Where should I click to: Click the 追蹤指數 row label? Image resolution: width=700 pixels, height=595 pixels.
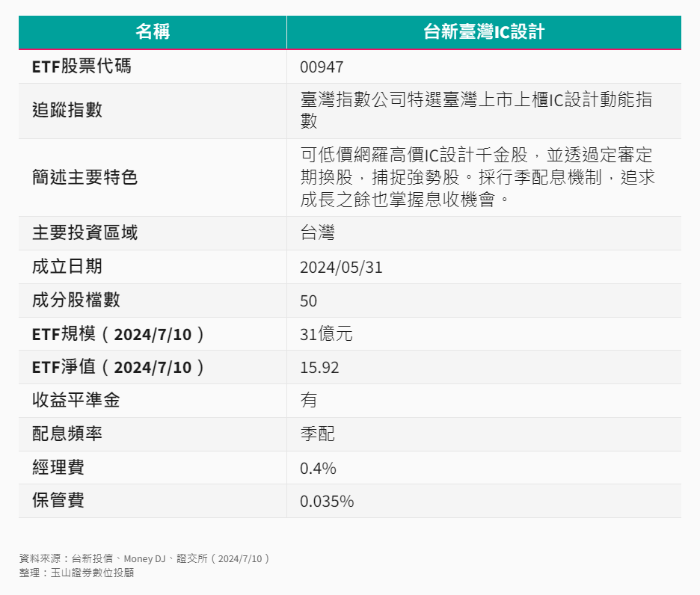(67, 110)
